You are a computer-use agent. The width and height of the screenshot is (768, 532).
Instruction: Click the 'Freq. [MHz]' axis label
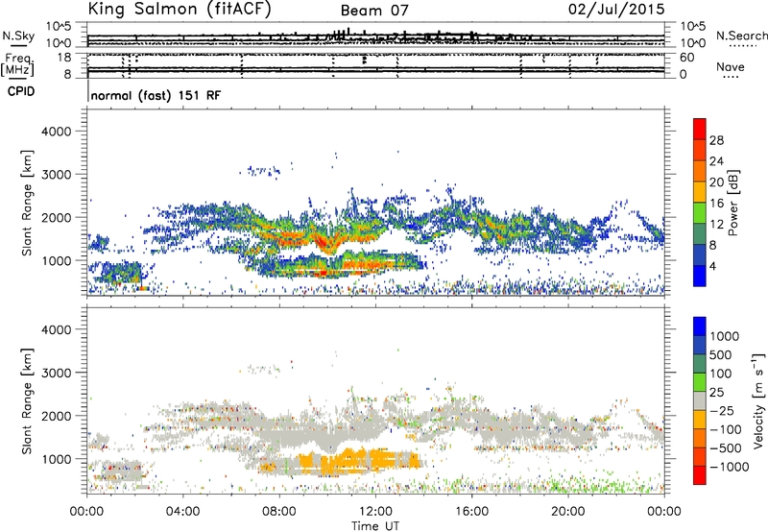tap(17, 65)
